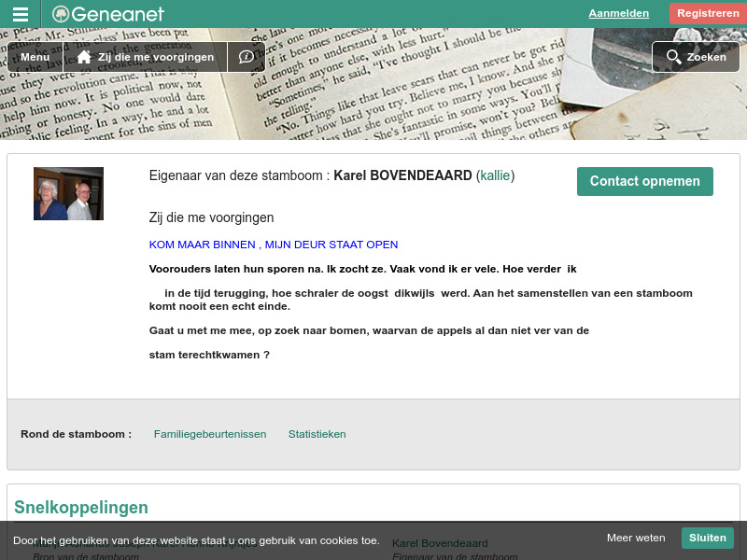Click the Aanmelden link
The height and width of the screenshot is (560, 747).
(x=618, y=13)
